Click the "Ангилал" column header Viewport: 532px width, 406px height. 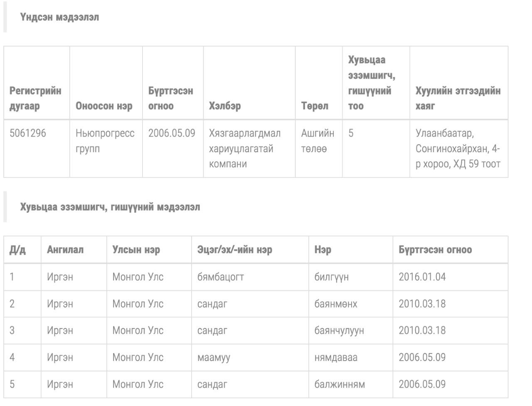(x=65, y=250)
